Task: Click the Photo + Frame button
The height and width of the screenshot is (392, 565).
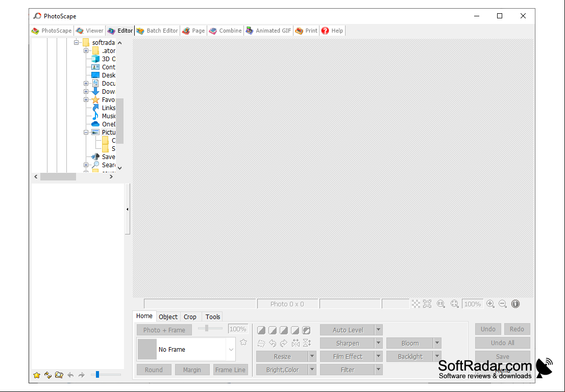Action: [164, 330]
